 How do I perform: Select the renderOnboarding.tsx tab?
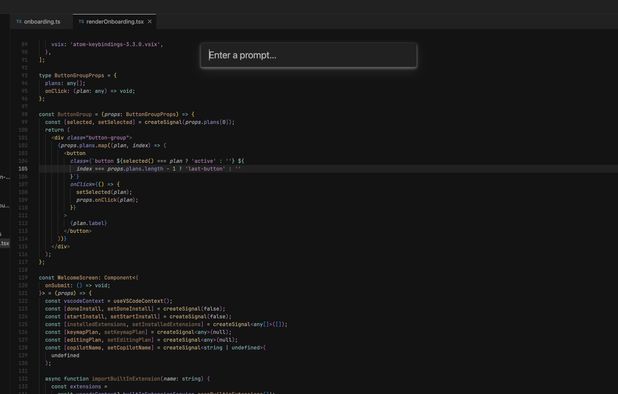click(x=115, y=22)
